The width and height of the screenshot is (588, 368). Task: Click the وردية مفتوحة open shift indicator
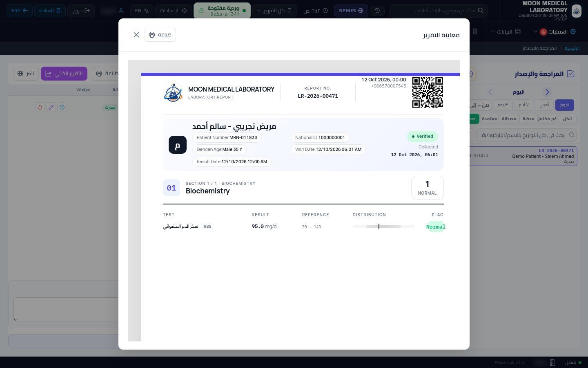tap(222, 11)
